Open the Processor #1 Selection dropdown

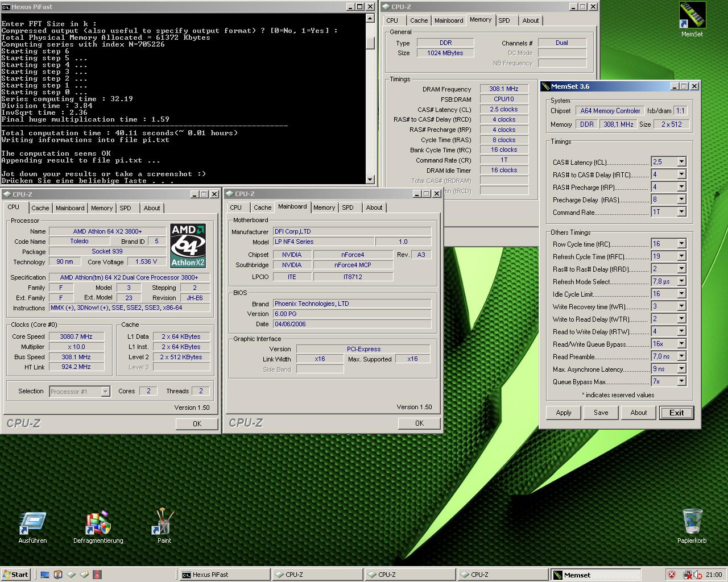[105, 392]
